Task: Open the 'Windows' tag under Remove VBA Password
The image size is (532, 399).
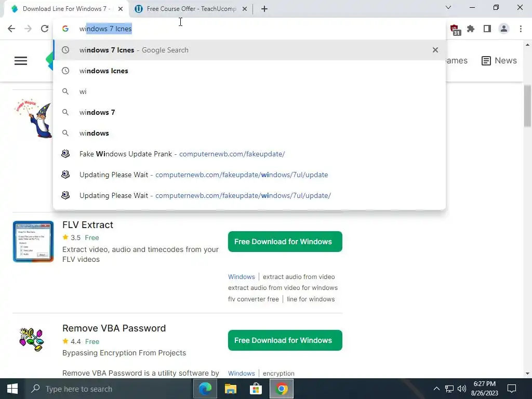Action: click(x=241, y=373)
